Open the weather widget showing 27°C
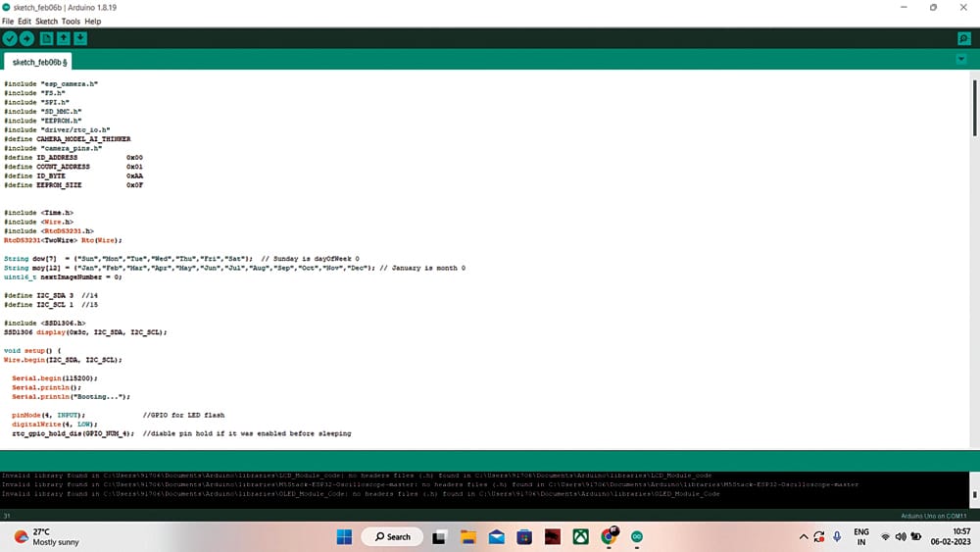Viewport: 980px width, 552px height. 39,536
